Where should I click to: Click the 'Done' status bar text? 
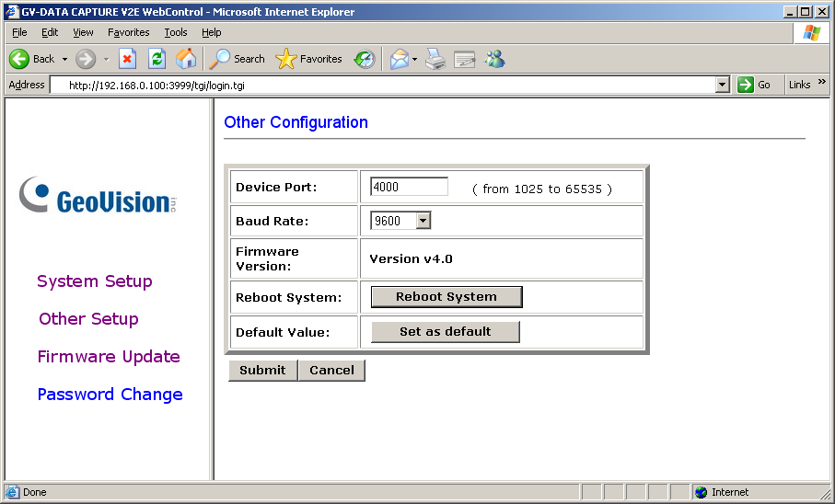pyautogui.click(x=35, y=492)
